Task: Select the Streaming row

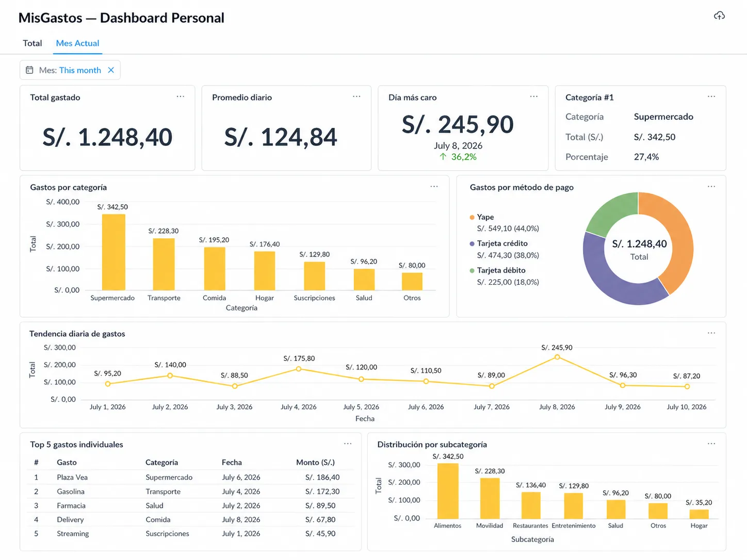Action: click(191, 534)
